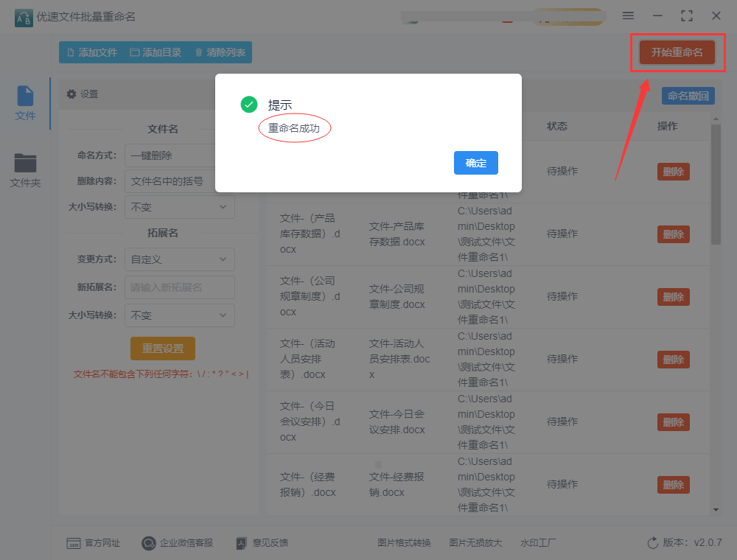Click the 新拓展名 input field
The image size is (737, 560).
click(x=180, y=287)
